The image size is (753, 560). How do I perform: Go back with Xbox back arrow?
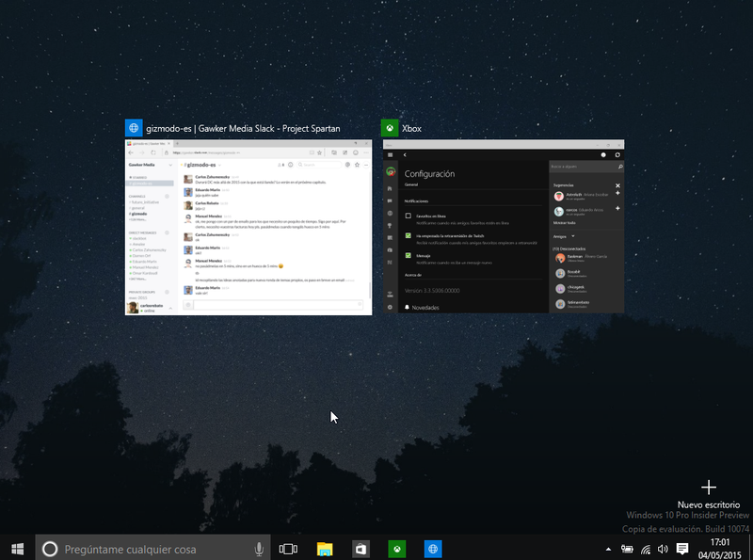coord(406,154)
